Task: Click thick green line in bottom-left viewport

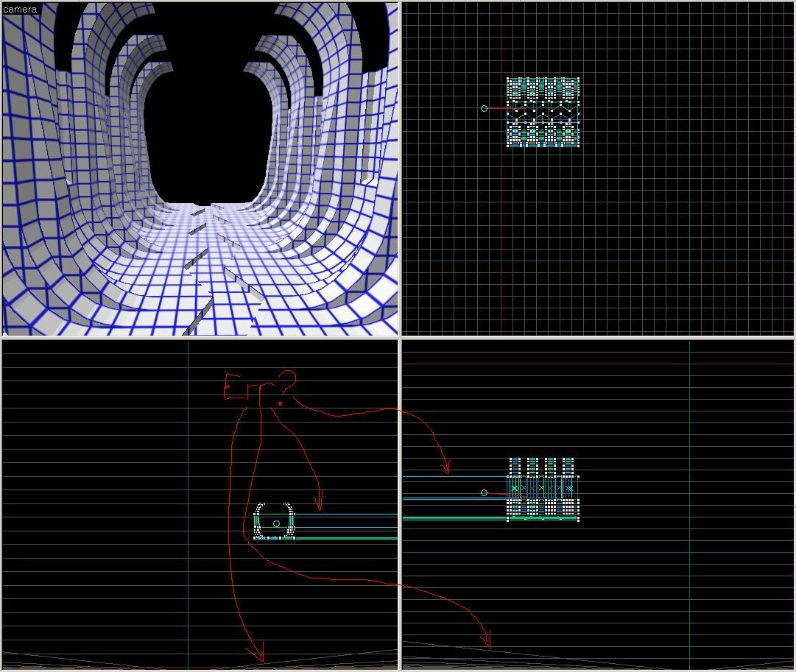Action: (x=346, y=538)
